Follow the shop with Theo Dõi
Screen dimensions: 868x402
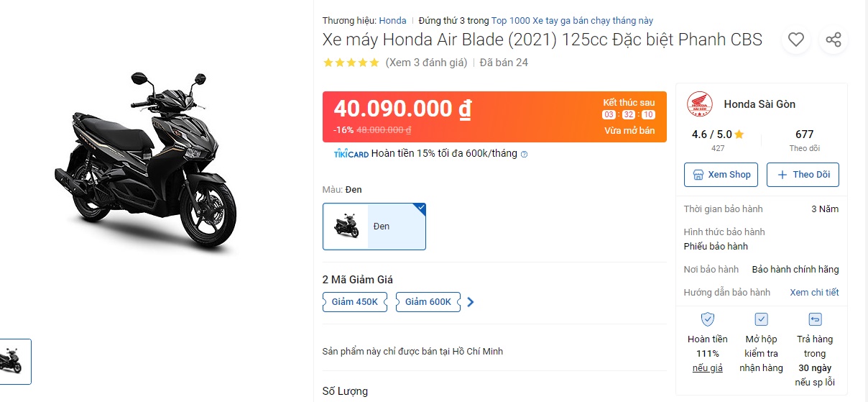(x=803, y=175)
